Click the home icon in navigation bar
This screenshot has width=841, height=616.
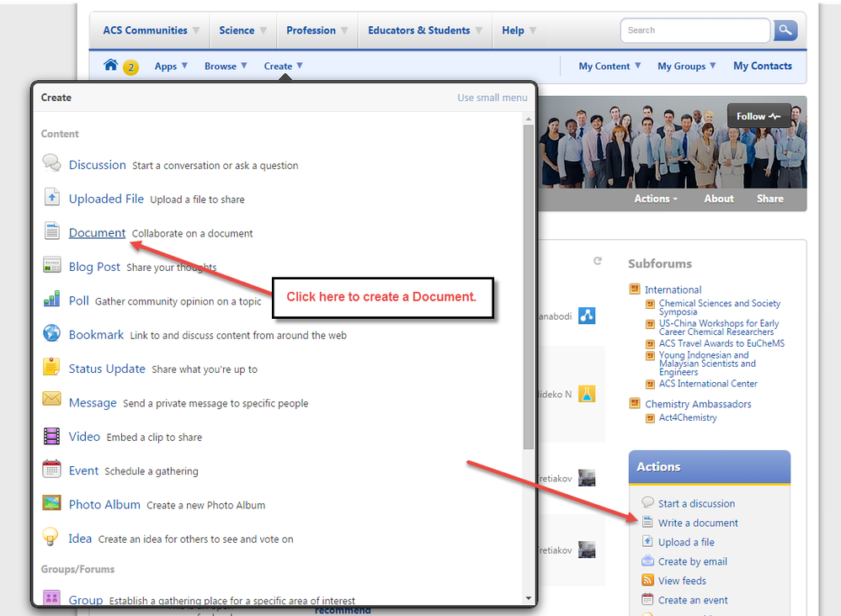pyautogui.click(x=110, y=65)
